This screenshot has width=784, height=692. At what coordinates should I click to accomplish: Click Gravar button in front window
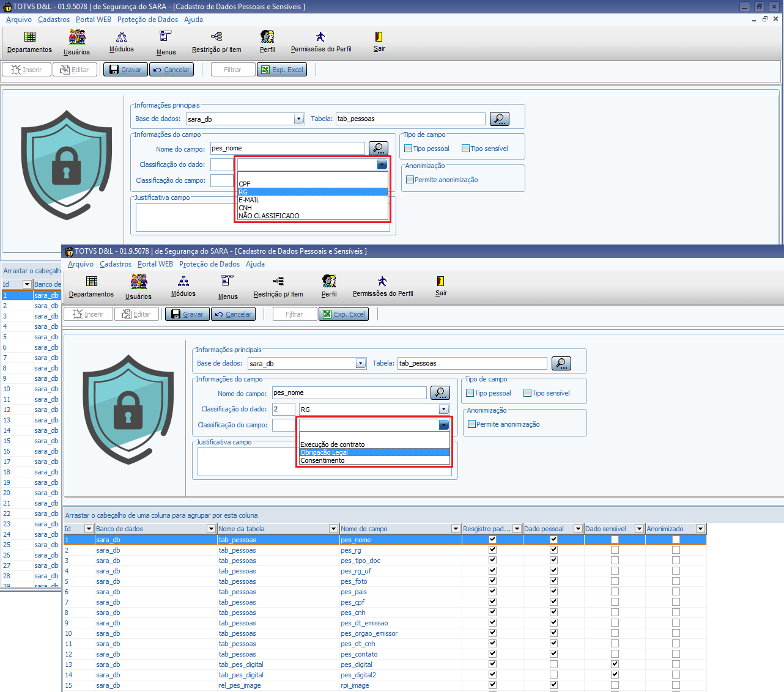tap(187, 314)
